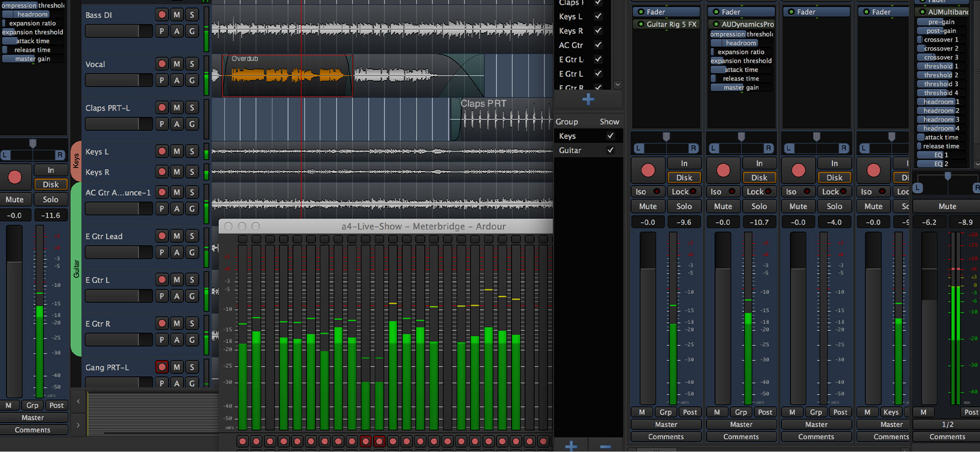The width and height of the screenshot is (980, 452).
Task: Mute the Keys L track
Action: pos(177,151)
